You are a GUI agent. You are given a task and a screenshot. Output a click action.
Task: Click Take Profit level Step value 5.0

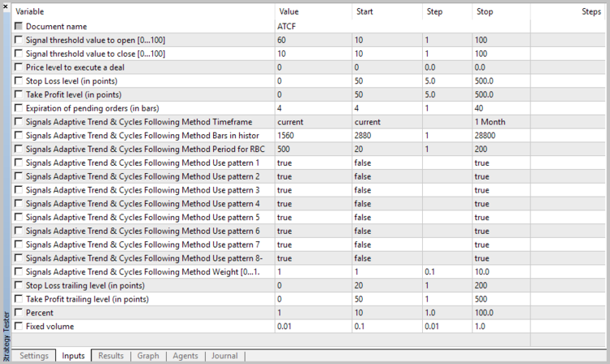point(448,94)
